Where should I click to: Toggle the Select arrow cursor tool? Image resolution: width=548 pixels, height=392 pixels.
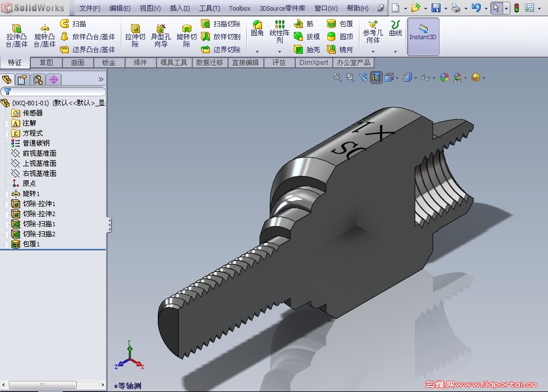tap(496, 8)
